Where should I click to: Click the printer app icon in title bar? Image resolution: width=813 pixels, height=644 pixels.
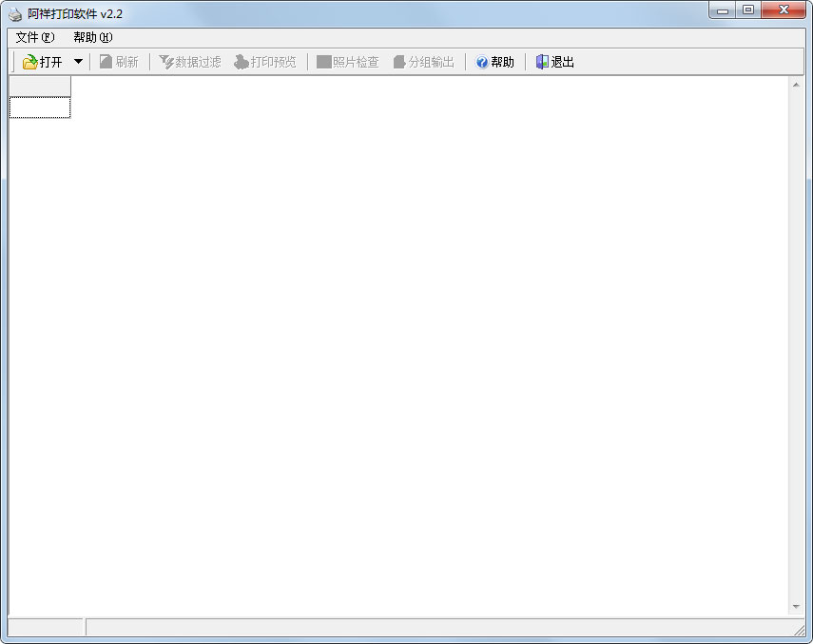point(15,14)
